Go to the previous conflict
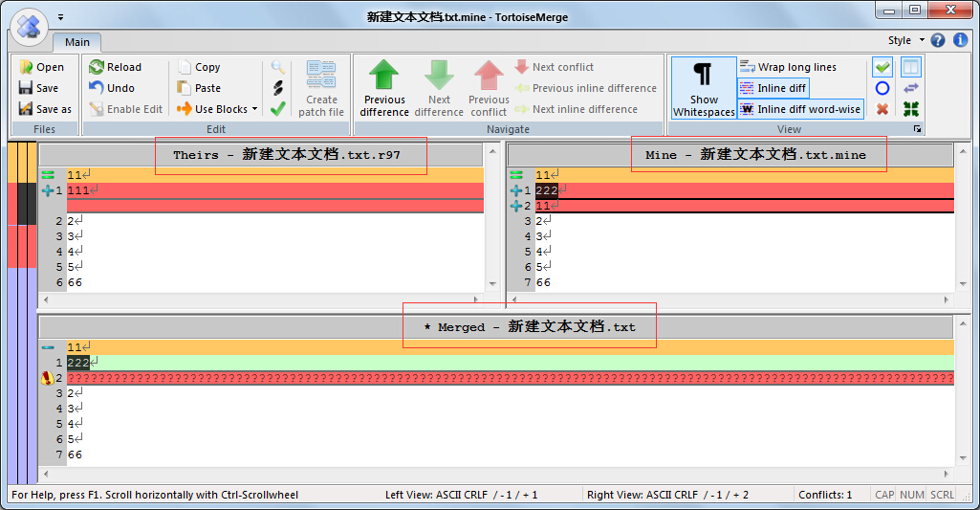Image resolution: width=980 pixels, height=510 pixels. pyautogui.click(x=489, y=88)
